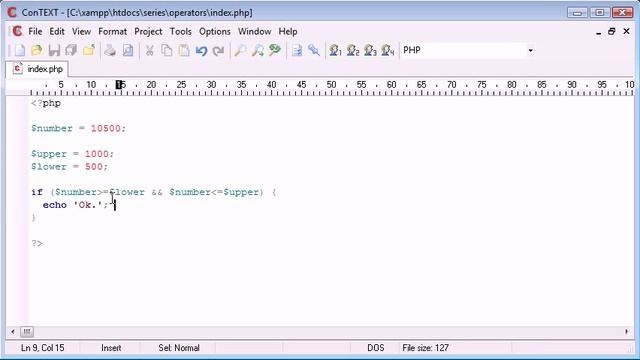Click the 'Ln 9, Col 15' status entry

(x=42, y=348)
